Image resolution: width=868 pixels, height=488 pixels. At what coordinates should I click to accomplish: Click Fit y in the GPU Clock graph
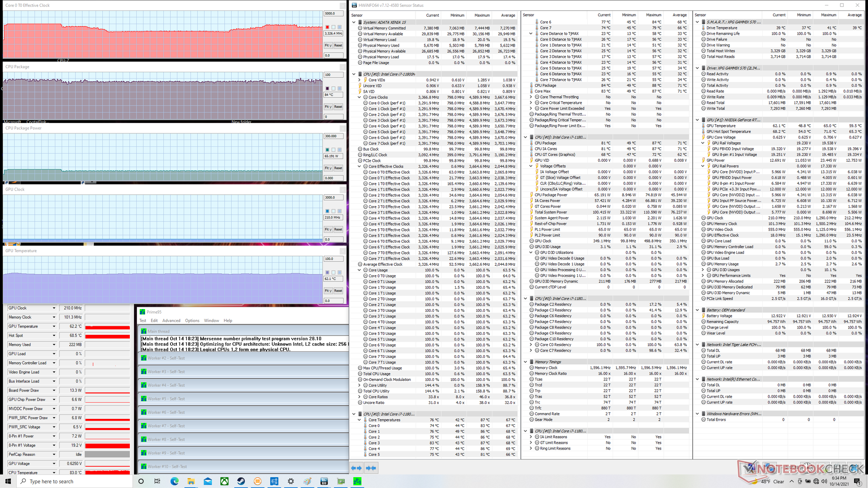tap(328, 230)
